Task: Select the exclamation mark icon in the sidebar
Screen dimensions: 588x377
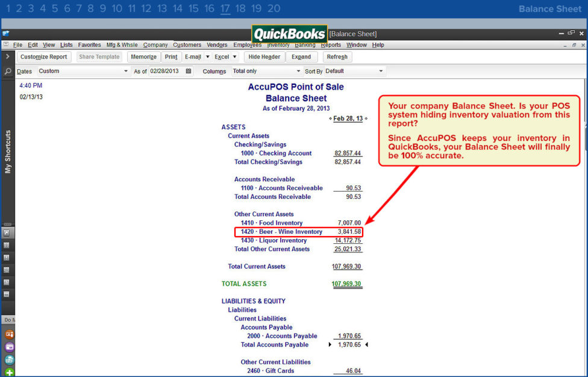Action: pyautogui.click(x=7, y=258)
